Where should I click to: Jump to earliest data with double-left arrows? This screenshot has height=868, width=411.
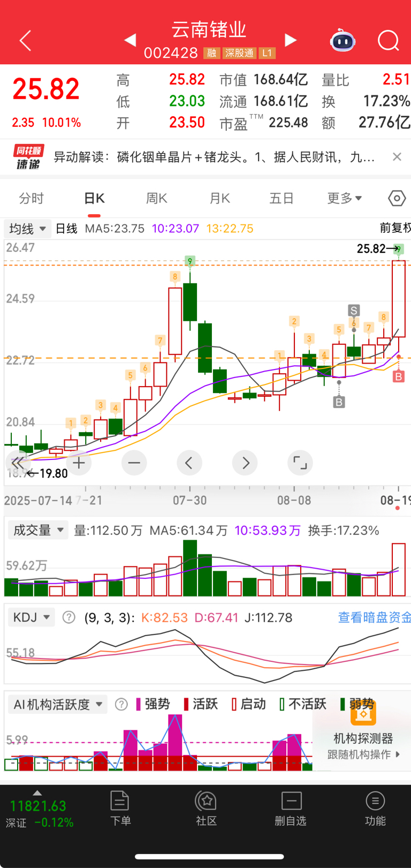pos(18,463)
